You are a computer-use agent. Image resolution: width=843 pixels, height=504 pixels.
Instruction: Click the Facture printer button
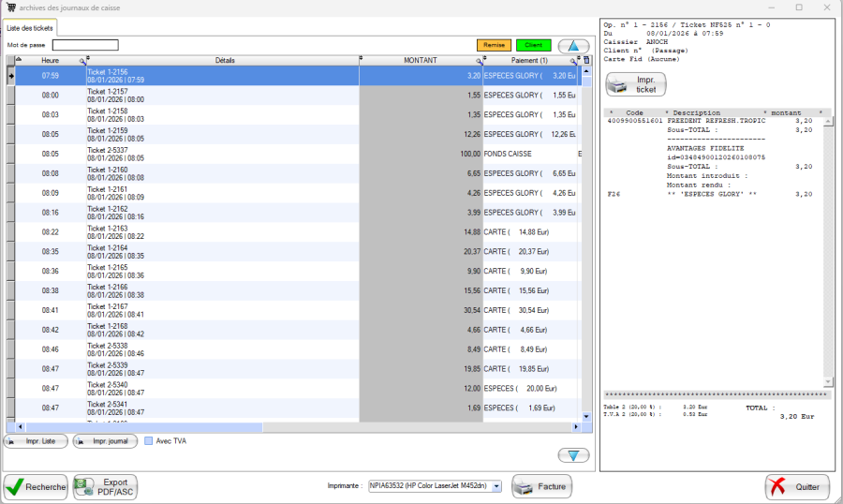click(541, 487)
